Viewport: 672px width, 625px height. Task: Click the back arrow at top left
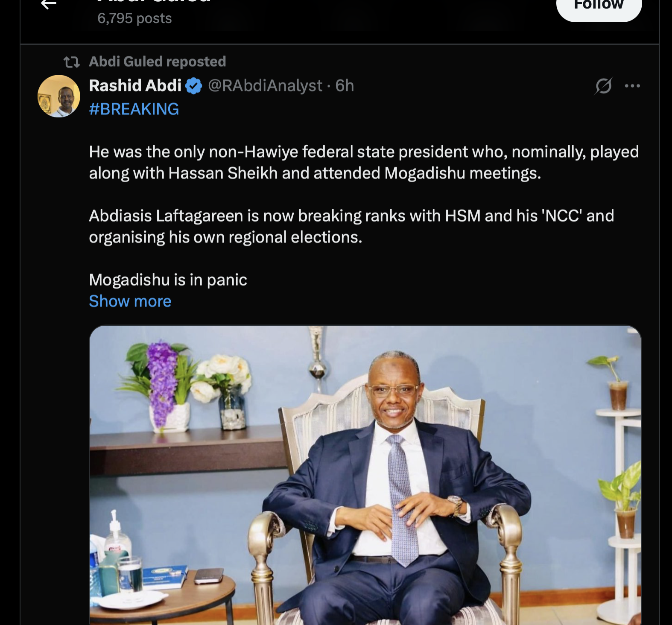point(49,4)
